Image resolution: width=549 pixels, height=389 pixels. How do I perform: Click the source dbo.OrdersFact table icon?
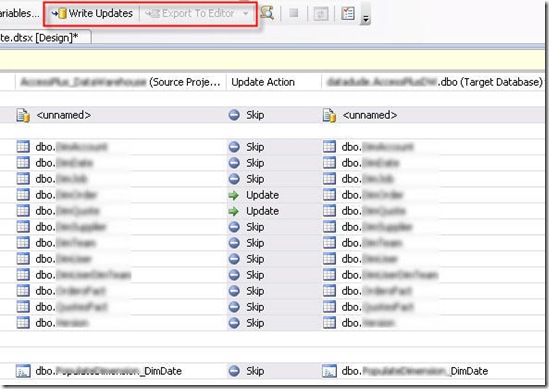point(23,291)
